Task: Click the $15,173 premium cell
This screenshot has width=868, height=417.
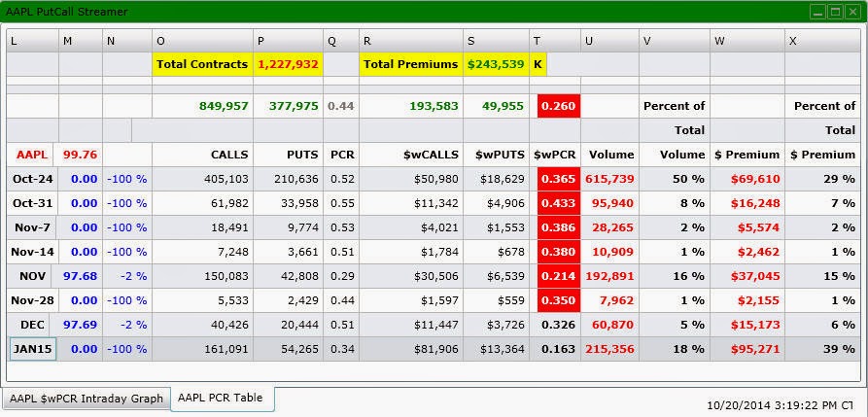Action: (746, 325)
